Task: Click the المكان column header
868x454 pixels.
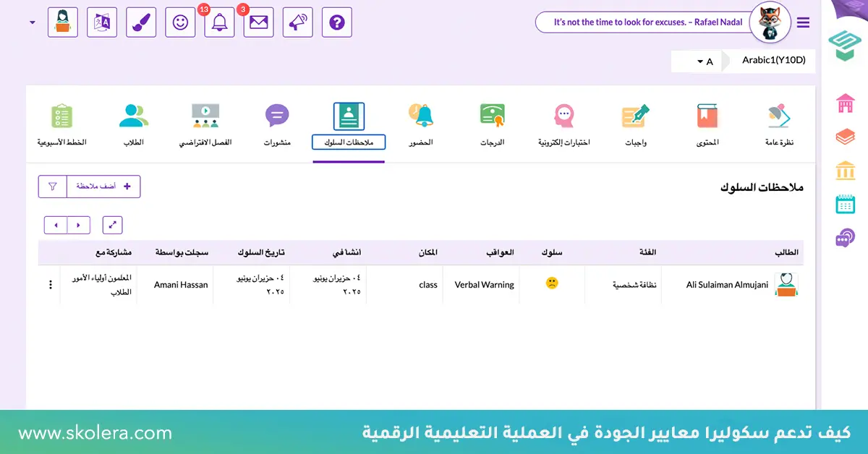Action: [x=427, y=252]
